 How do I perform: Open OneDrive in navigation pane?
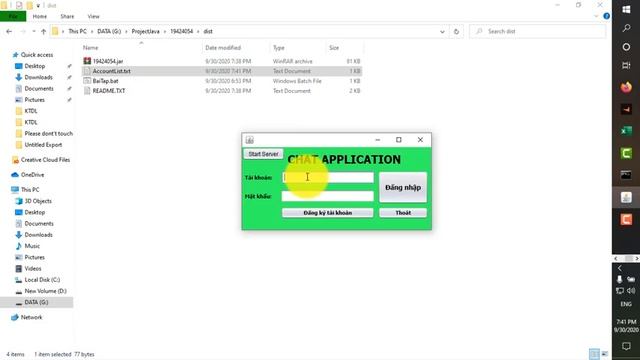(x=32, y=175)
